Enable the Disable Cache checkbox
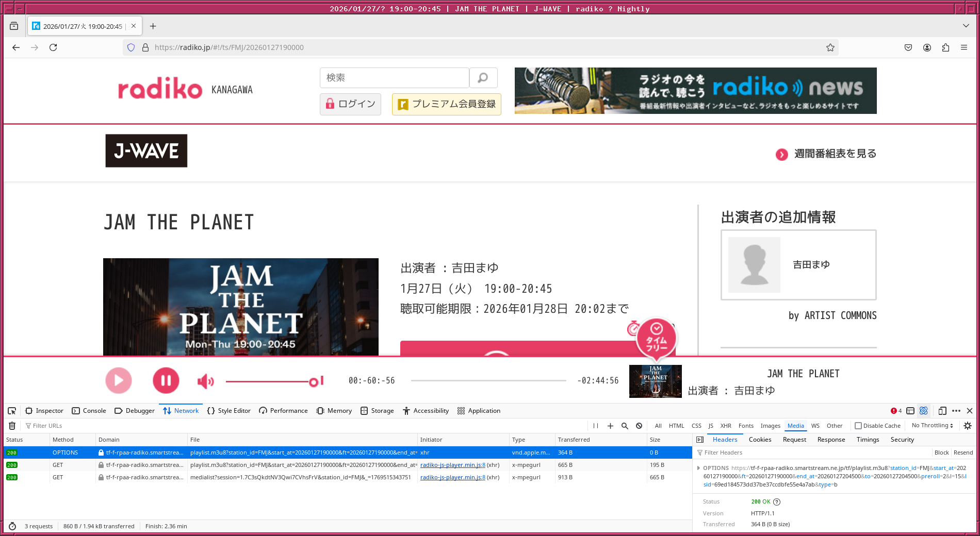The image size is (980, 536). click(857, 426)
